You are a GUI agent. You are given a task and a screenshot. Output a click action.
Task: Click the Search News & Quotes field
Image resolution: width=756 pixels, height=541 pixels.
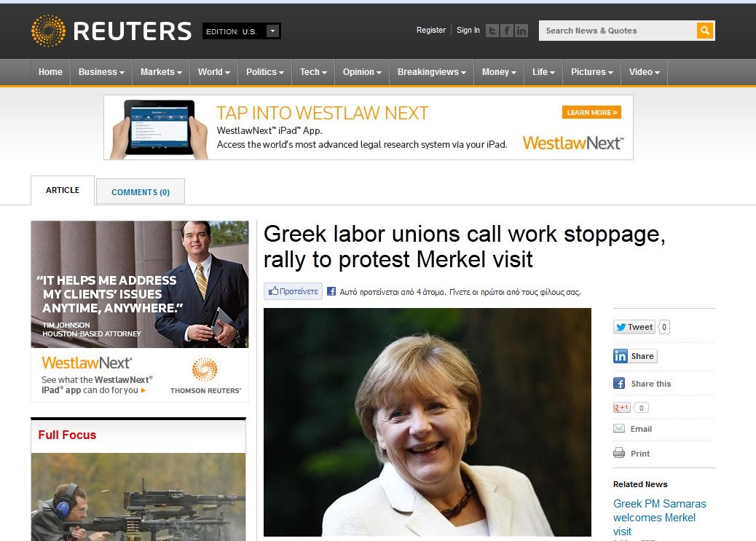click(x=618, y=31)
